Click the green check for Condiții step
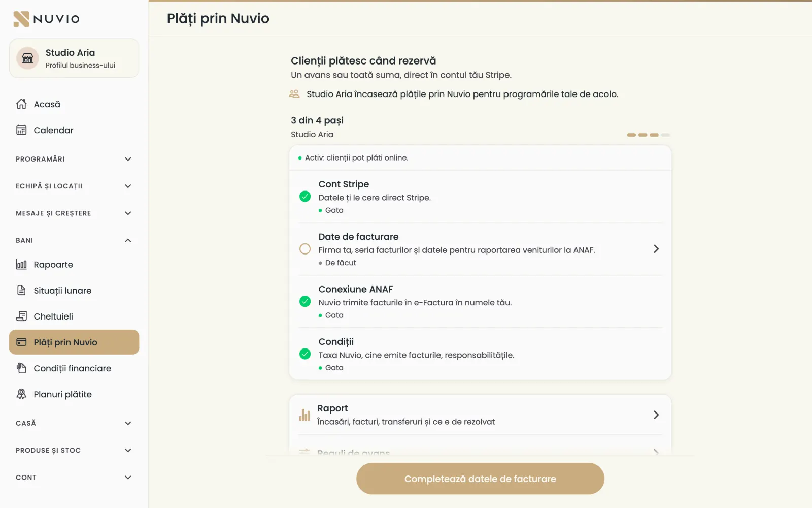The image size is (812, 508). click(x=305, y=354)
